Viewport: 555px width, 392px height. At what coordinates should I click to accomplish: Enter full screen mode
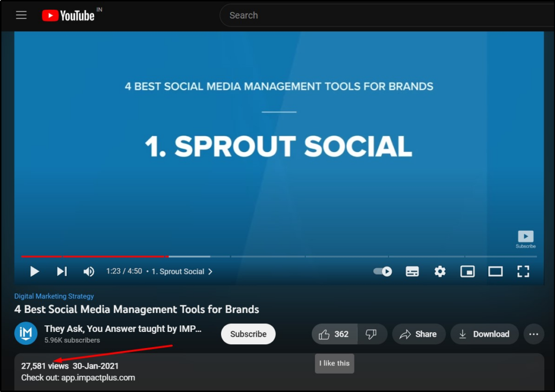point(523,271)
